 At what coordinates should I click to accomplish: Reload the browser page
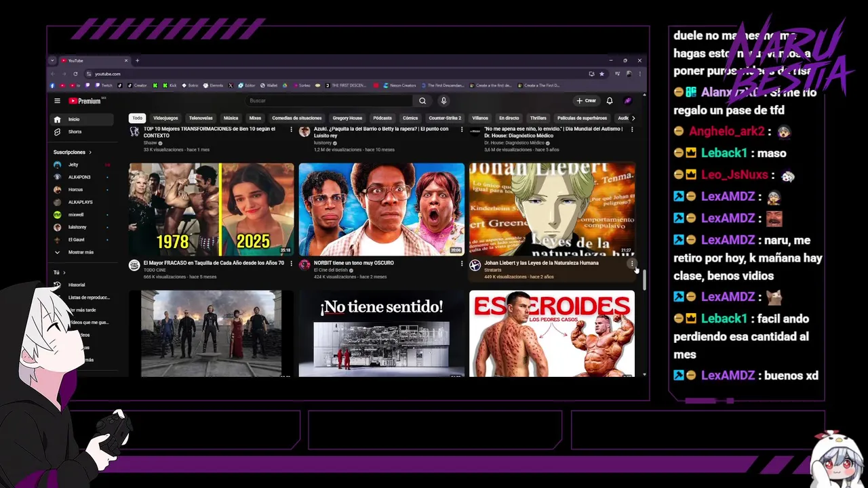(x=75, y=74)
